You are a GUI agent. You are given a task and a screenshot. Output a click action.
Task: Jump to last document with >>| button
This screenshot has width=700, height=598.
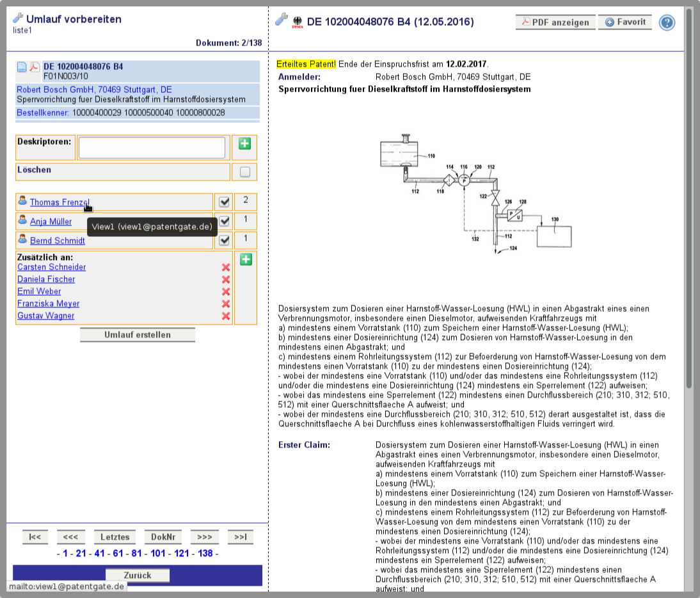coord(240,537)
